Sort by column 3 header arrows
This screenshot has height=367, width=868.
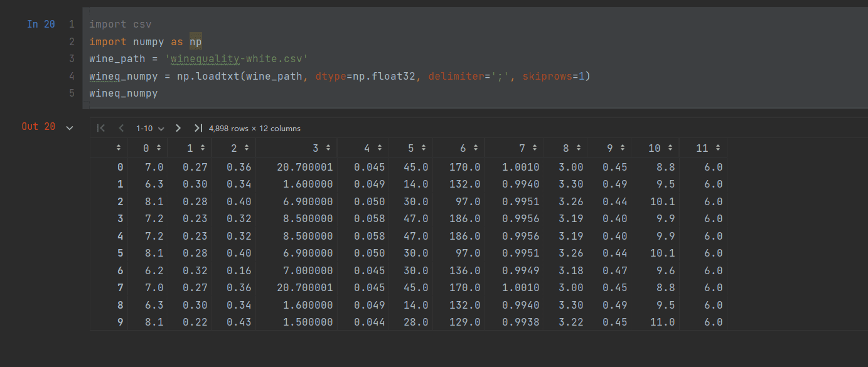[328, 148]
